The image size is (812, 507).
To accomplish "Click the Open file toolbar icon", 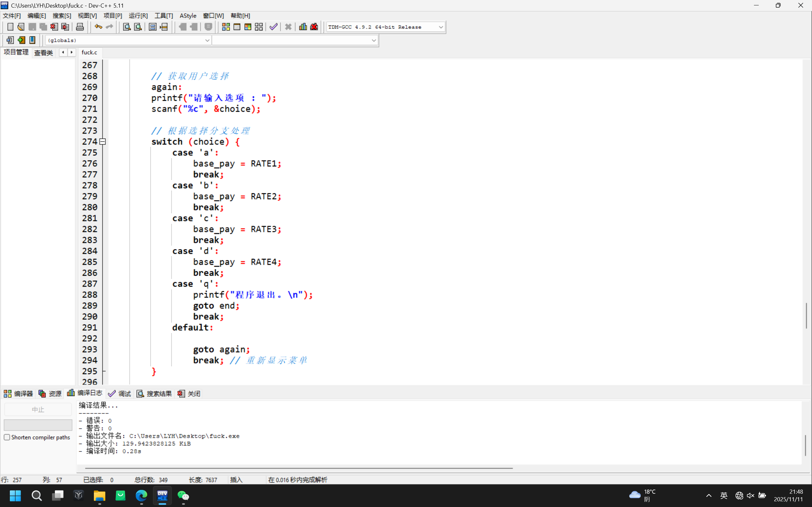I will (21, 27).
